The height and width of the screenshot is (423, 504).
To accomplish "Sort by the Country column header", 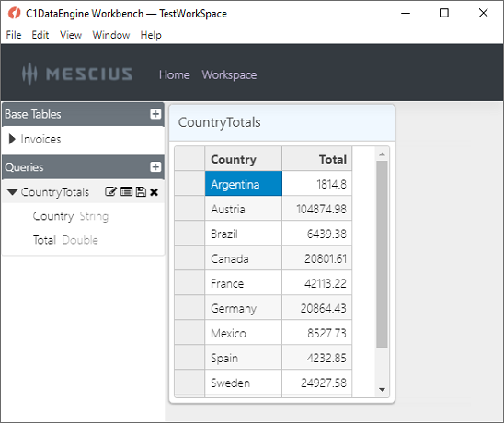I will click(x=244, y=159).
